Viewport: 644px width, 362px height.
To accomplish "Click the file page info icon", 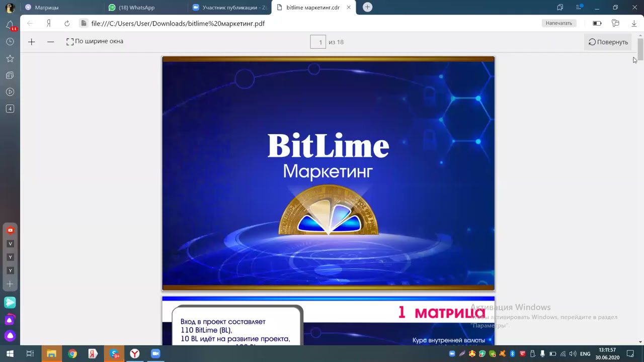I will (84, 23).
